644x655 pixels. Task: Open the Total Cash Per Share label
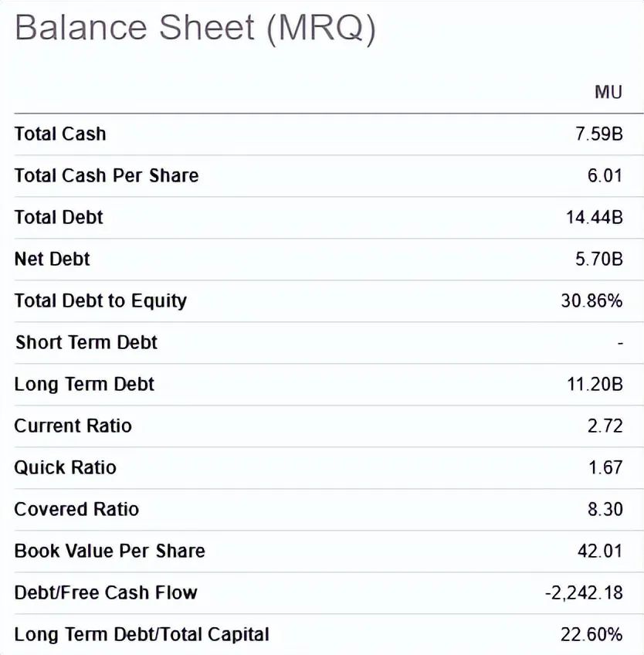[107, 175]
